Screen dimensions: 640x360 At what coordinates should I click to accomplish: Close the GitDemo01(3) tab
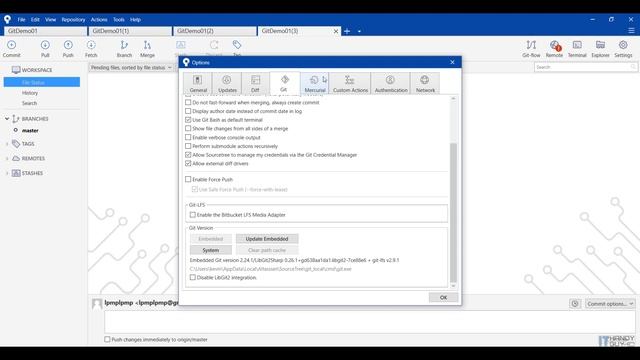[x=336, y=31]
